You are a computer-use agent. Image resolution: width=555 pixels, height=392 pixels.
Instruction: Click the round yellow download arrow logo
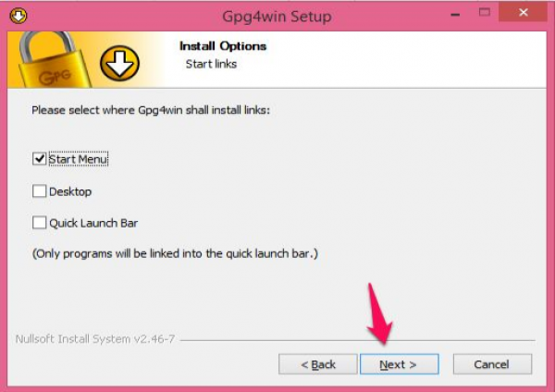point(119,63)
